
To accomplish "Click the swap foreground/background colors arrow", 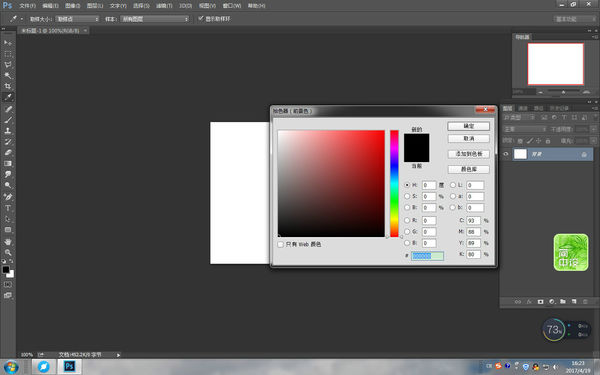I will 11,261.
